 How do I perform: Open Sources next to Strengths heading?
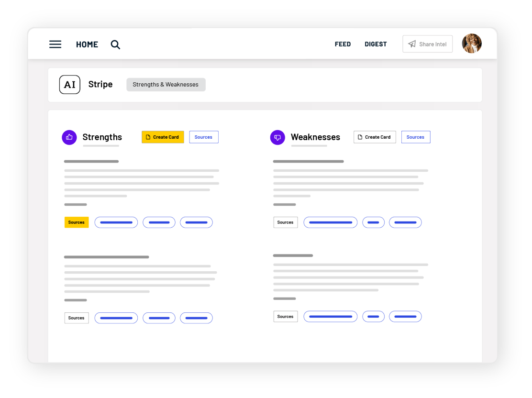pyautogui.click(x=204, y=137)
